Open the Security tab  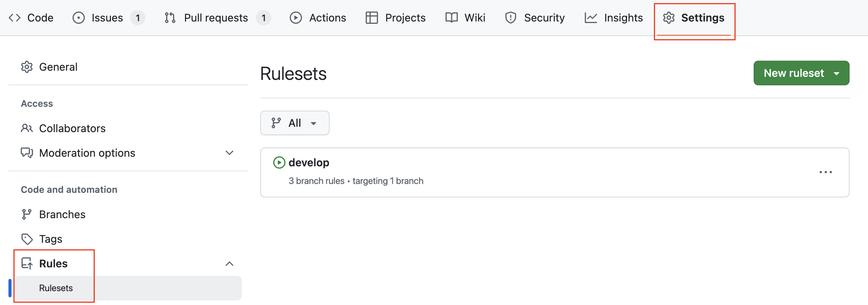(x=535, y=18)
